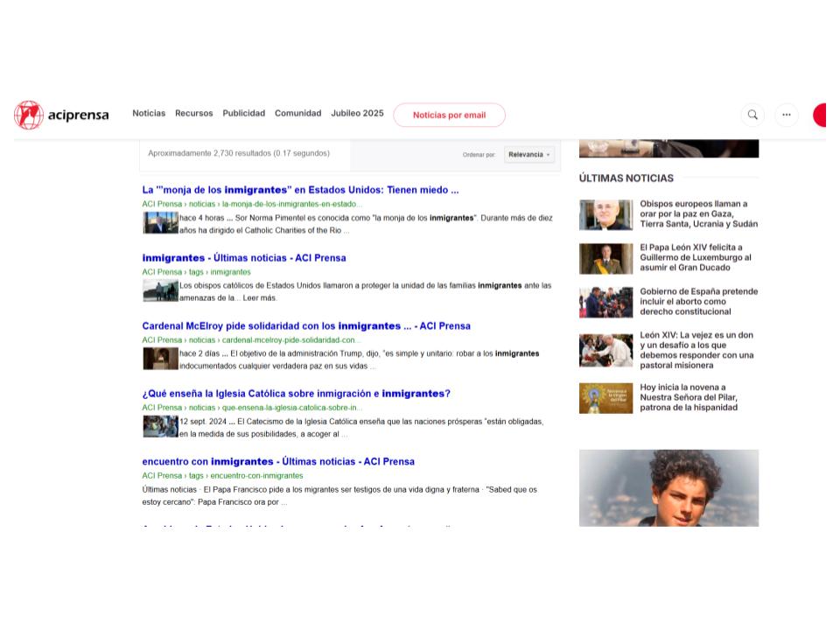
Task: Click thumbnail for Gobierno de España story
Action: coord(605,302)
